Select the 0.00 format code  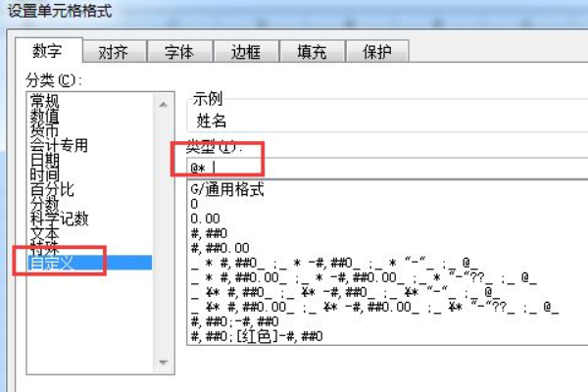pyautogui.click(x=205, y=219)
